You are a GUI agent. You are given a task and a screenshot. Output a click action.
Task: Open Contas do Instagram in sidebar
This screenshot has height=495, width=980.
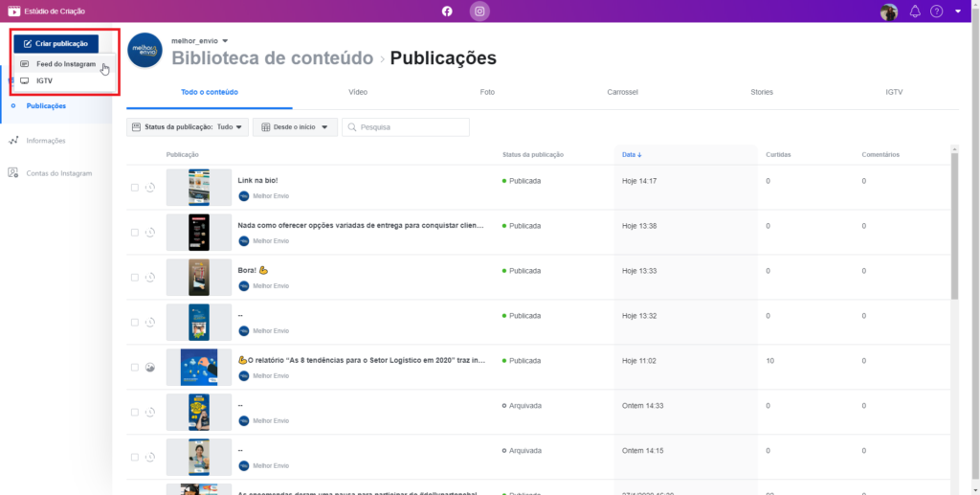coord(58,173)
